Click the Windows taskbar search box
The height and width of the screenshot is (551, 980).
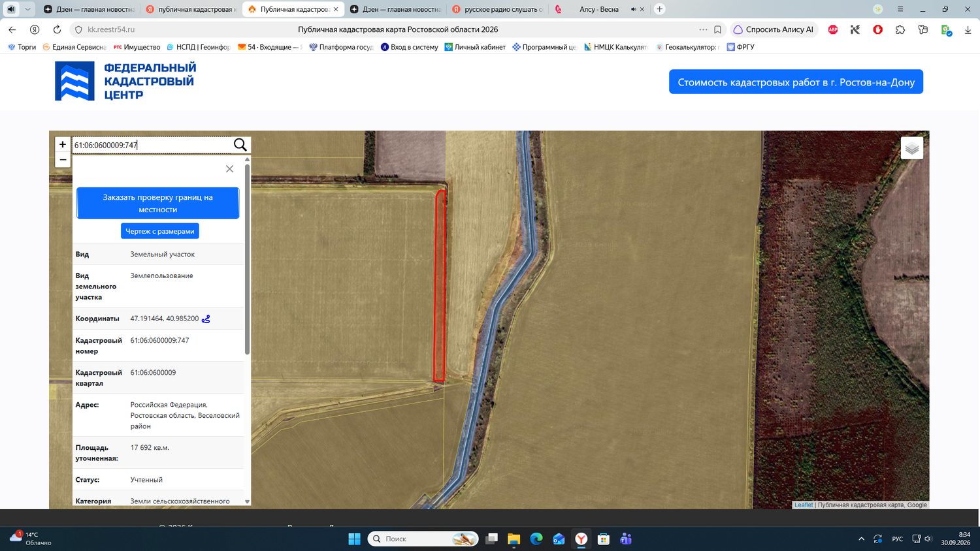423,539
